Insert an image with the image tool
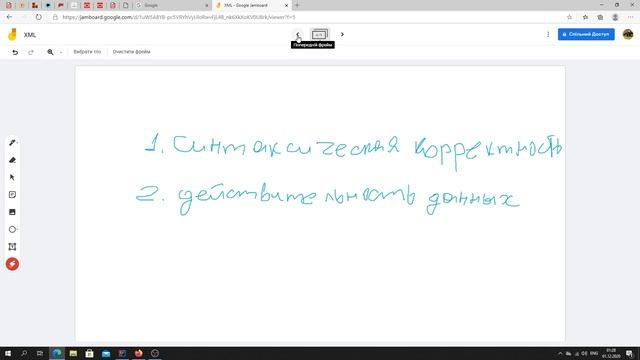The image size is (640, 360). pos(12,212)
